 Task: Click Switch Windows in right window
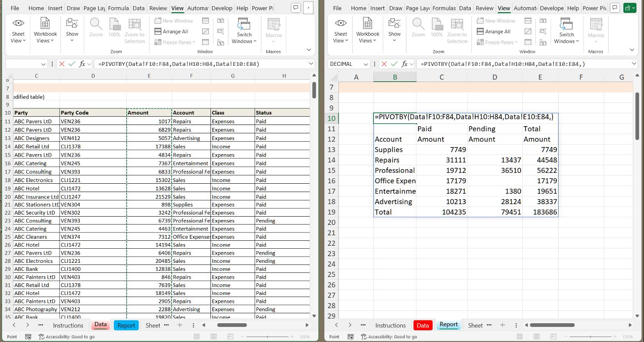[x=566, y=30]
